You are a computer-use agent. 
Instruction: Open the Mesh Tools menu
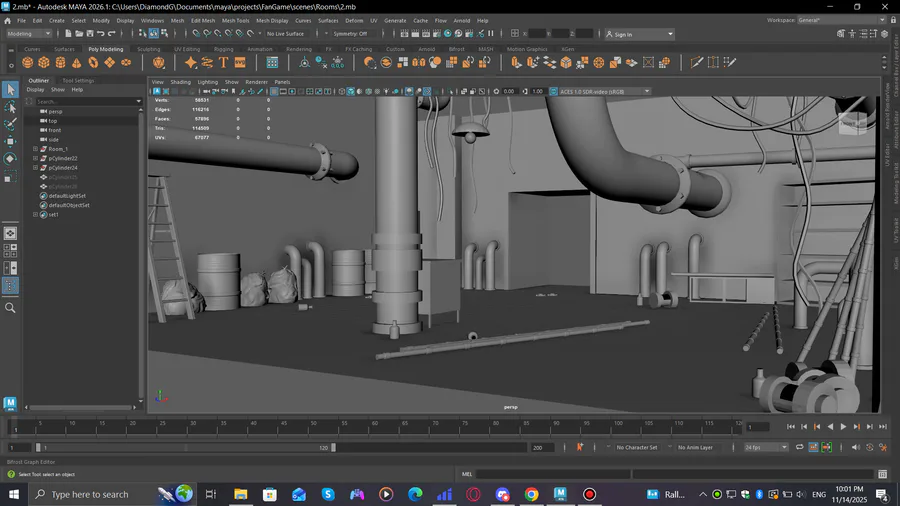[236, 20]
